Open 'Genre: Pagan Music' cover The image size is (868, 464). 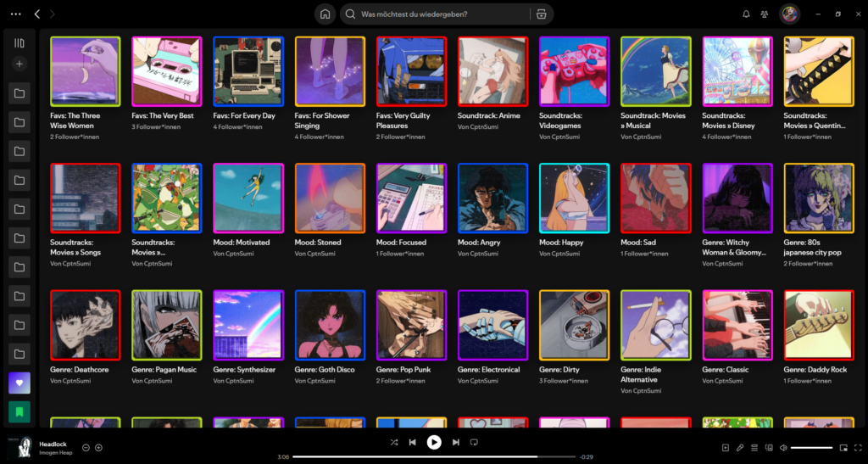pos(167,325)
